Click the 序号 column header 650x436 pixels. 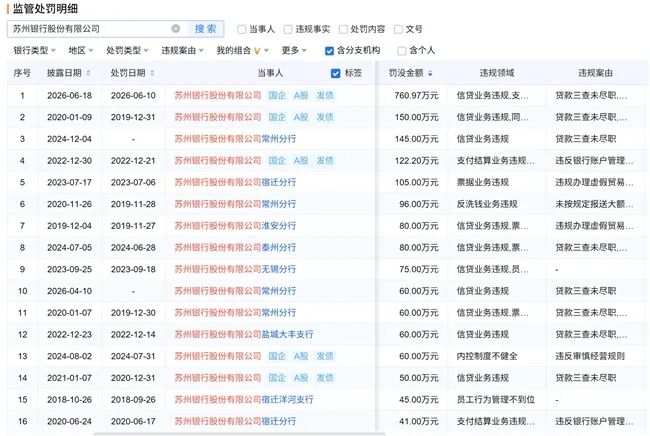pos(22,73)
